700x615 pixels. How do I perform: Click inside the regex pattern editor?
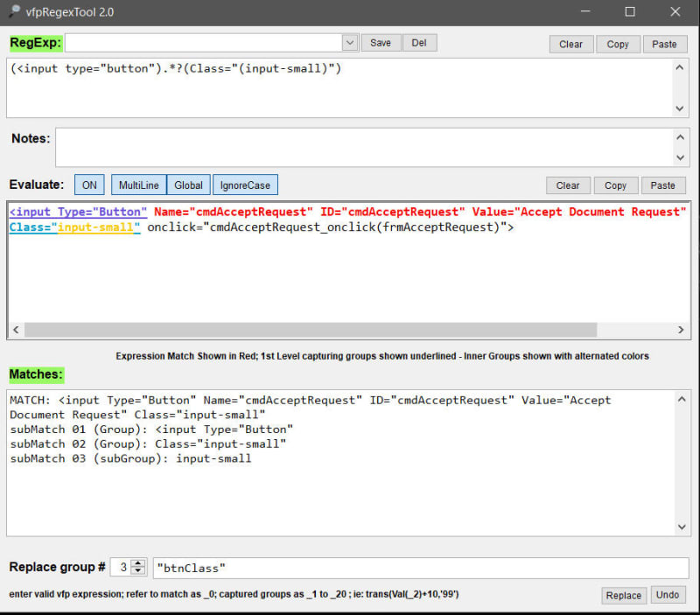(x=339, y=88)
